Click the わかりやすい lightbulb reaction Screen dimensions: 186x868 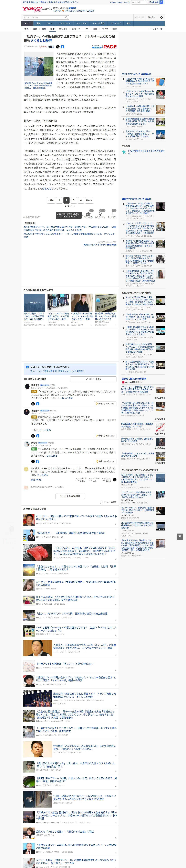[x=100, y=214]
